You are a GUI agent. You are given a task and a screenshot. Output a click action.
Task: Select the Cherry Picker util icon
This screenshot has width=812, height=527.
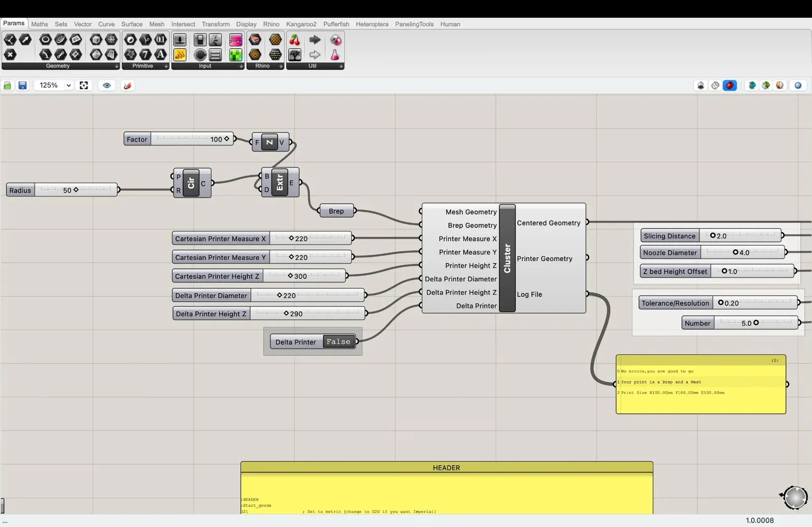coord(294,40)
